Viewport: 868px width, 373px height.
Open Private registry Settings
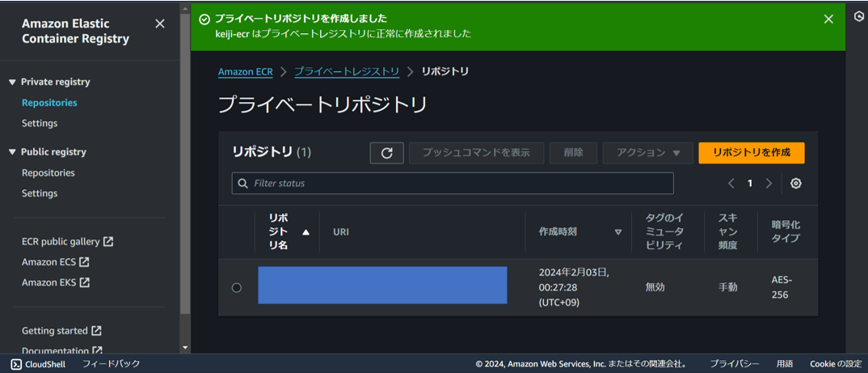(40, 123)
